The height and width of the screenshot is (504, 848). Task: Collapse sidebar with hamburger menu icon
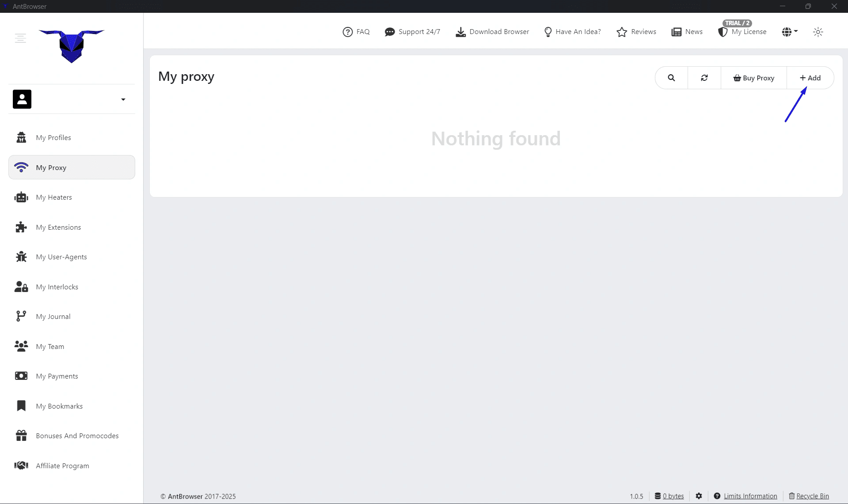click(20, 38)
